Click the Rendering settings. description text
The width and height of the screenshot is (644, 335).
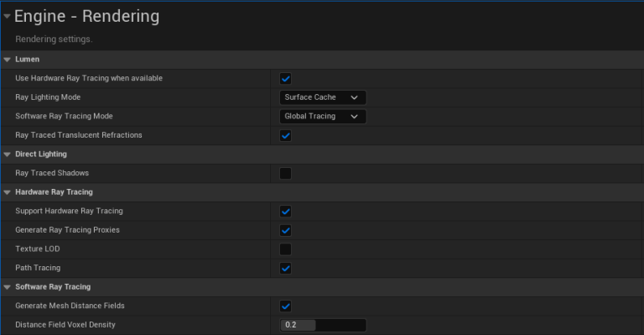[54, 39]
